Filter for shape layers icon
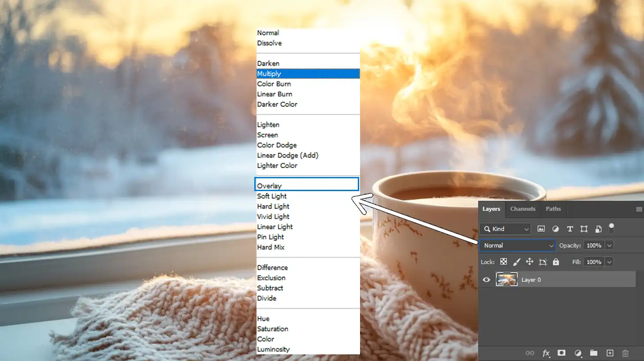This screenshot has height=361, width=644. [584, 229]
